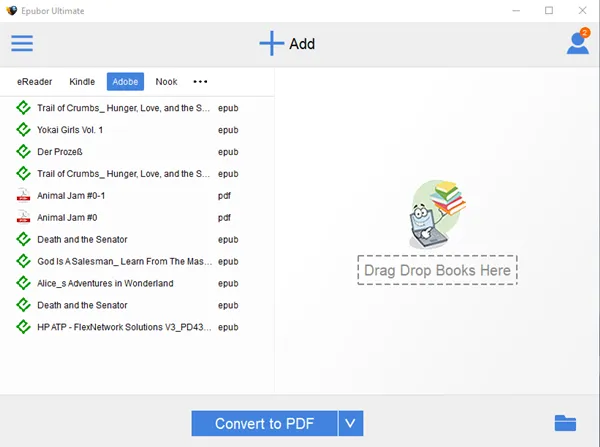Select Alice_s Adventures in Wonderland title
The width and height of the screenshot is (600, 447).
pyautogui.click(x=105, y=283)
